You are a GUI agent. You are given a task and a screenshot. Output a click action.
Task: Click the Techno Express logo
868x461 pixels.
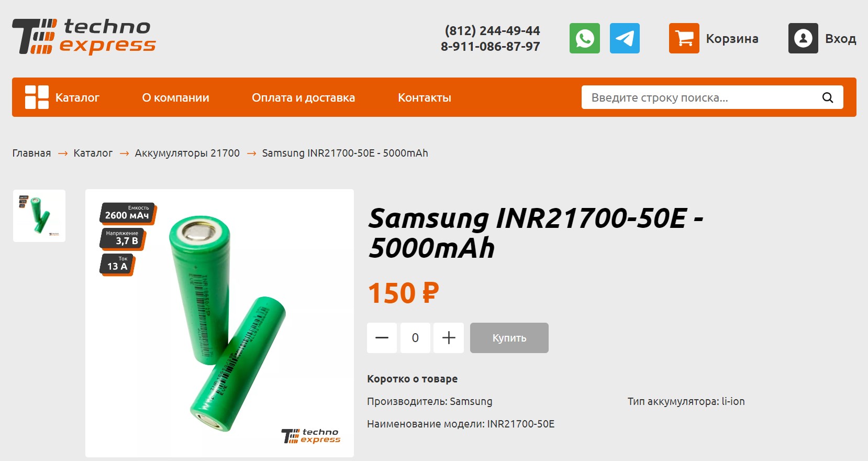(84, 37)
